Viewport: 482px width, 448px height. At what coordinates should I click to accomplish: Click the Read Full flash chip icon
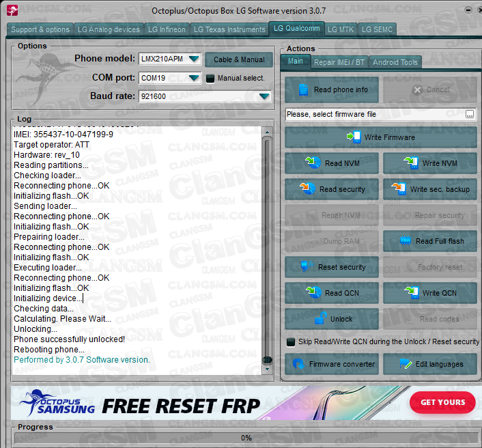point(406,240)
